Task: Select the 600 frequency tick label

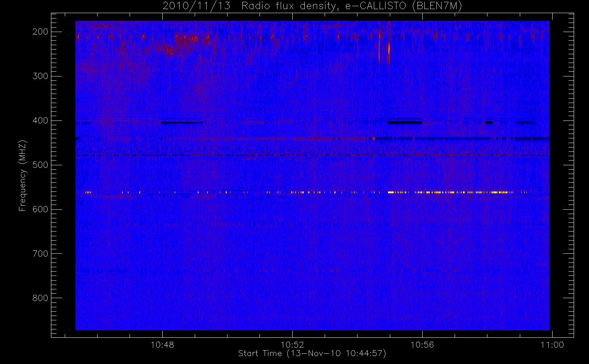Action: (40, 209)
